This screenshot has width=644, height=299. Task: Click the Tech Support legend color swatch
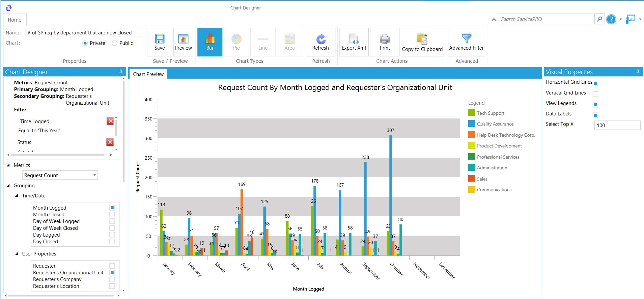click(471, 113)
